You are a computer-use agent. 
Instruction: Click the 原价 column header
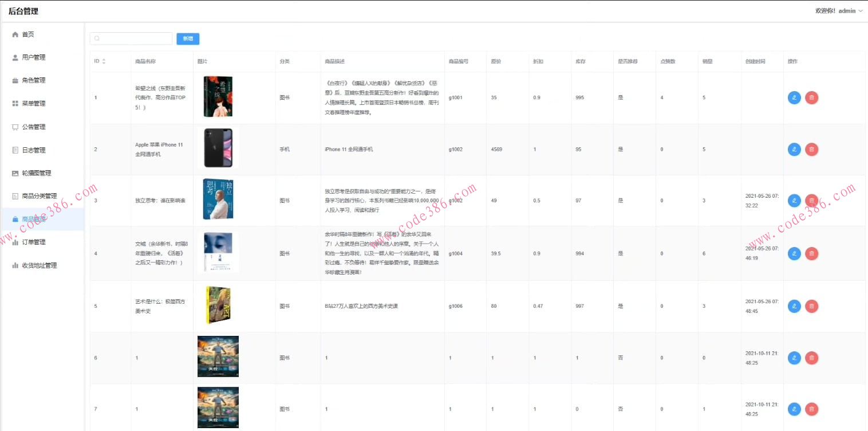coord(496,61)
